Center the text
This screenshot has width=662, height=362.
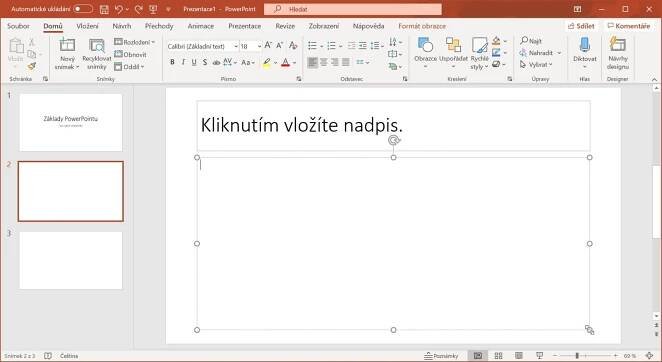click(323, 63)
